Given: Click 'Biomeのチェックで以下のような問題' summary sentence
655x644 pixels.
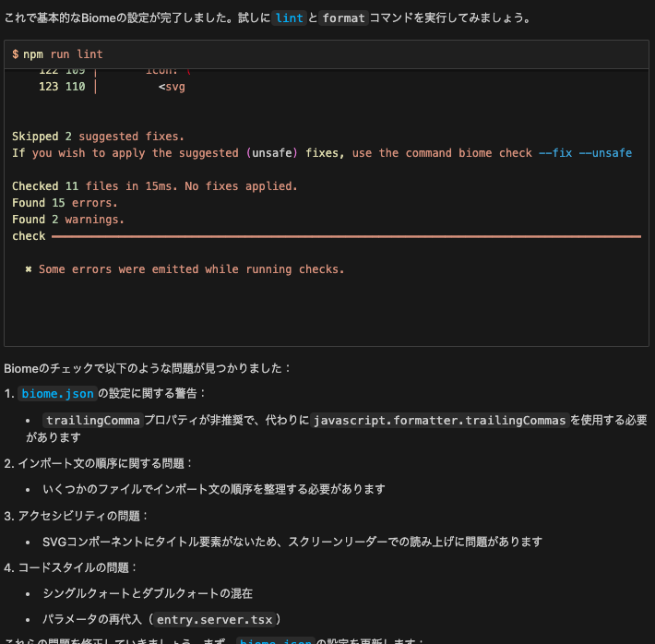Looking at the screenshot, I should tap(147, 368).
